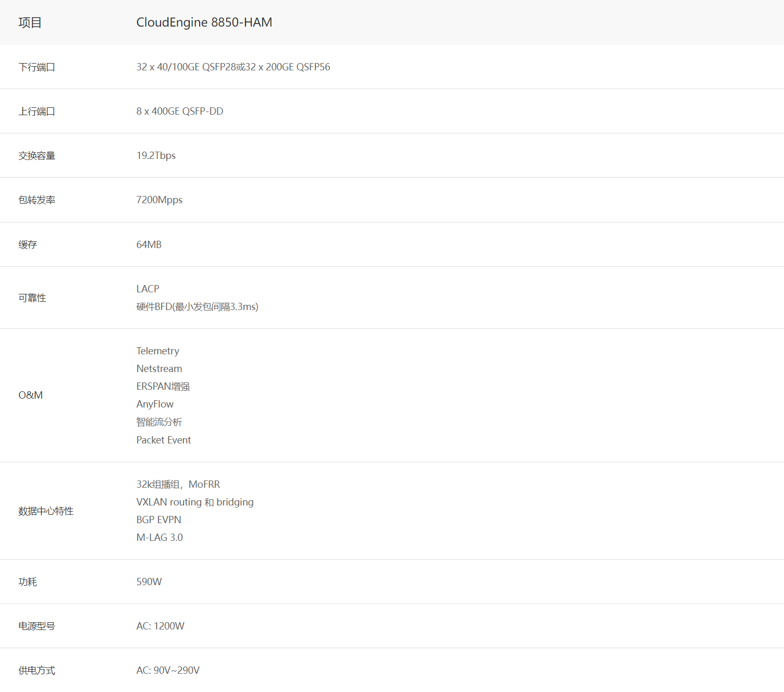The width and height of the screenshot is (784, 692).
Task: Click the 19.2Tbps switching capacity value
Action: click(x=156, y=156)
